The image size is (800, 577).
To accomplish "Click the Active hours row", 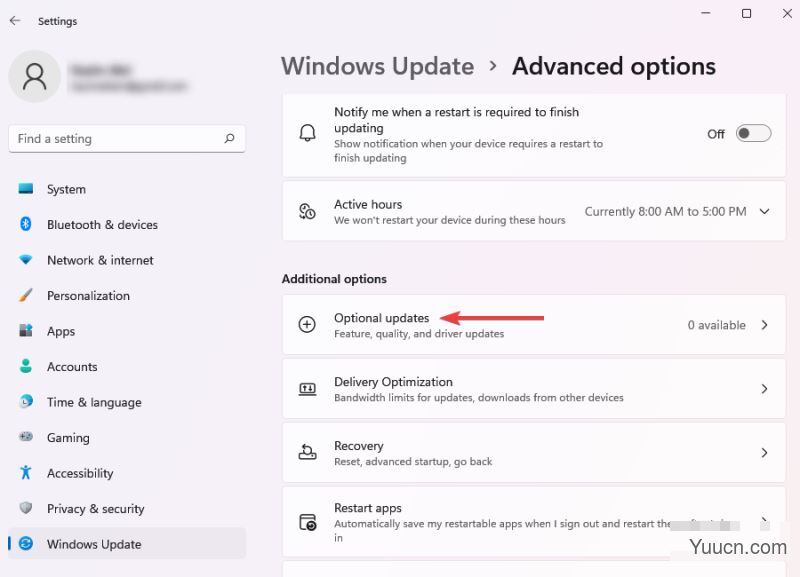I will 534,211.
